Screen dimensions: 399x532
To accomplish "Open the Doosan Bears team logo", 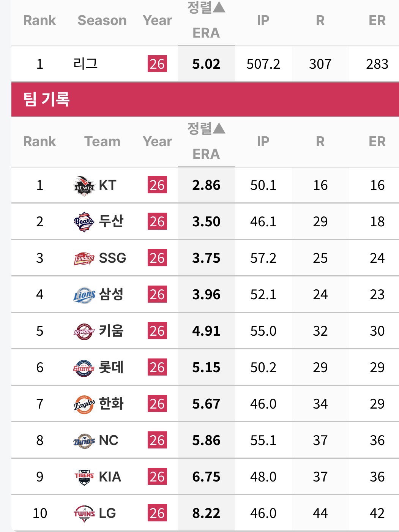I will point(84,222).
